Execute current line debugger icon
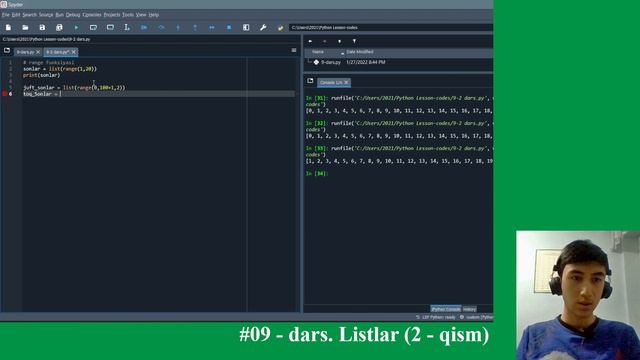Image resolution: width=640 pixels, height=360 pixels. point(161,27)
